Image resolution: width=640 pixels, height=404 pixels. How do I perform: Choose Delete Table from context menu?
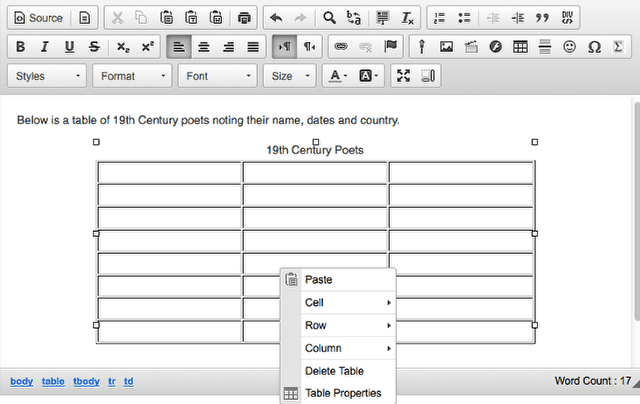(338, 371)
